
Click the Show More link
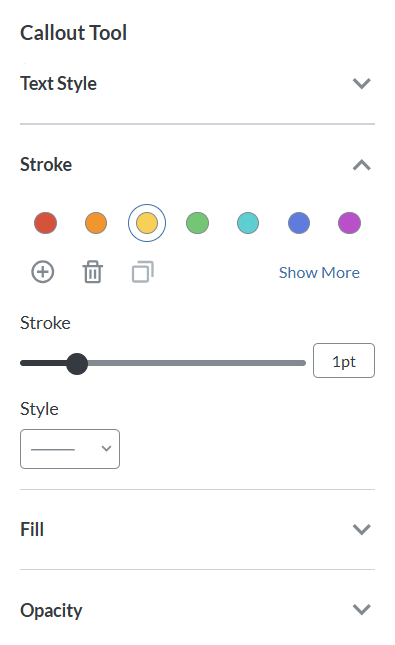pos(319,273)
